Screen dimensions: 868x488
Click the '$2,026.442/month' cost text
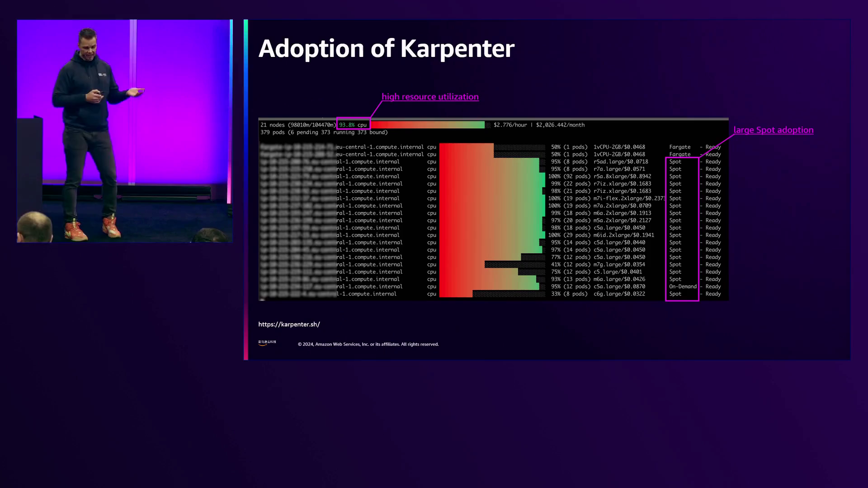[x=560, y=125]
